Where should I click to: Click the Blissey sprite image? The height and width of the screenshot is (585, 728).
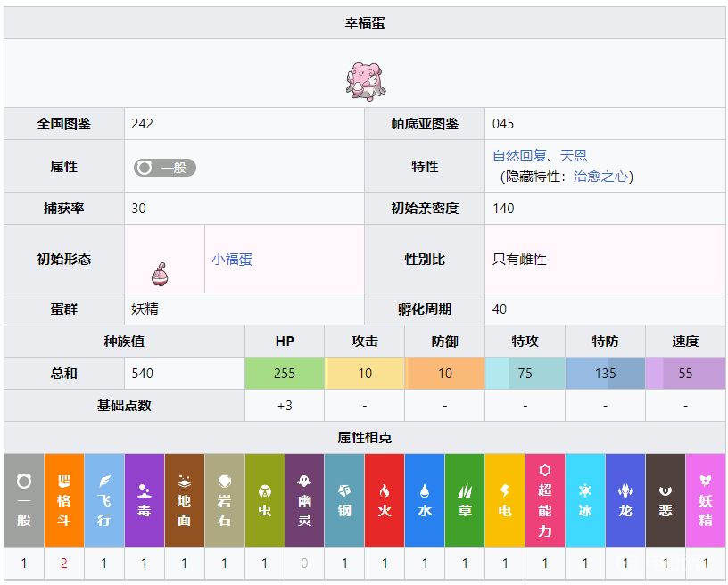click(366, 81)
